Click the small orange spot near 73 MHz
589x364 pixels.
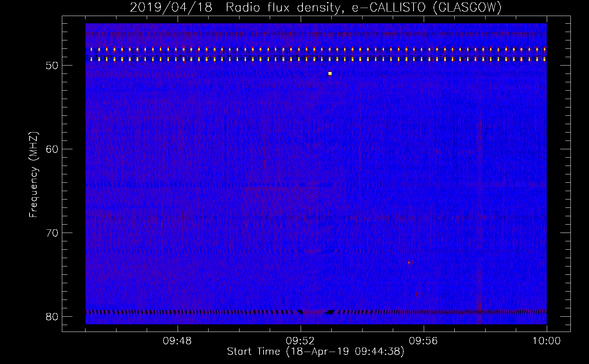pyautogui.click(x=409, y=262)
